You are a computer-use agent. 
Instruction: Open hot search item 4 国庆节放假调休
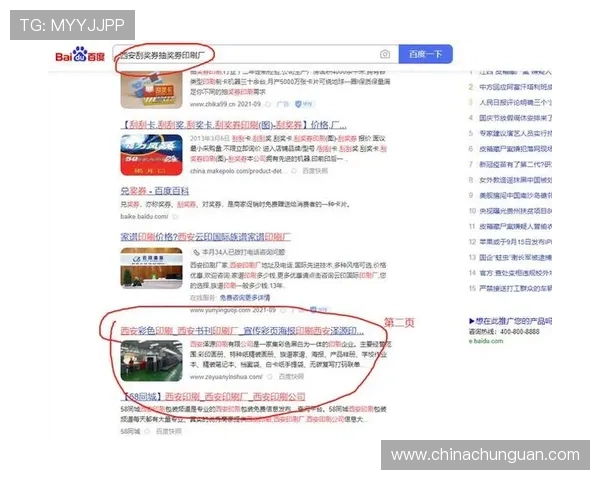(515, 118)
